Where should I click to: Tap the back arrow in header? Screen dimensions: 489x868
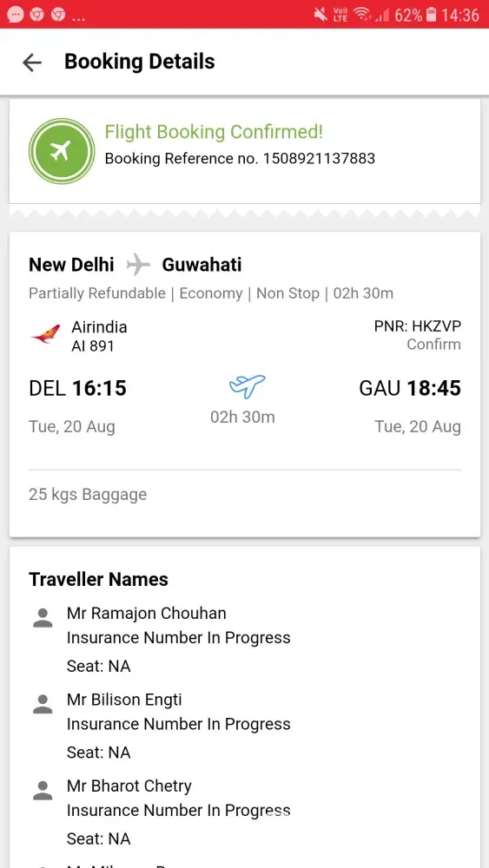point(31,62)
